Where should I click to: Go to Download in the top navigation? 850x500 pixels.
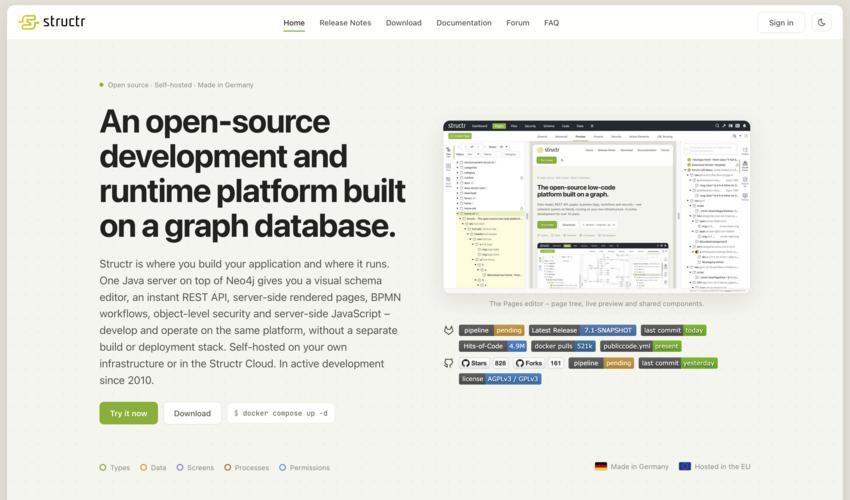[404, 23]
